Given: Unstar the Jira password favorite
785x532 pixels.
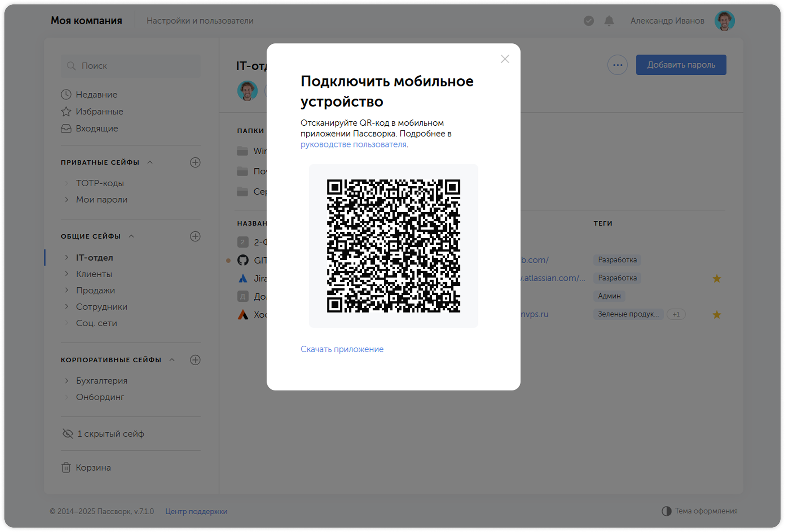Looking at the screenshot, I should [717, 278].
